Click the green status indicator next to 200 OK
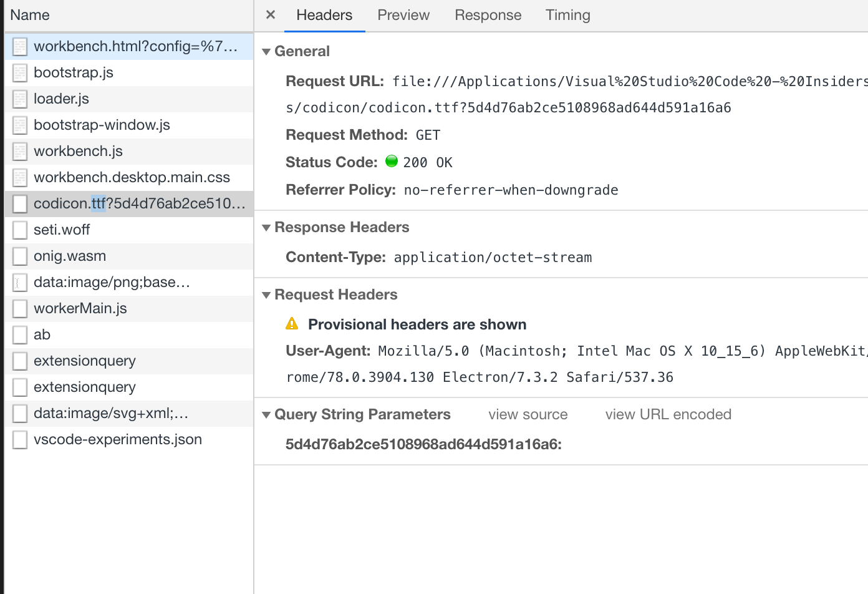868x594 pixels. (x=392, y=162)
